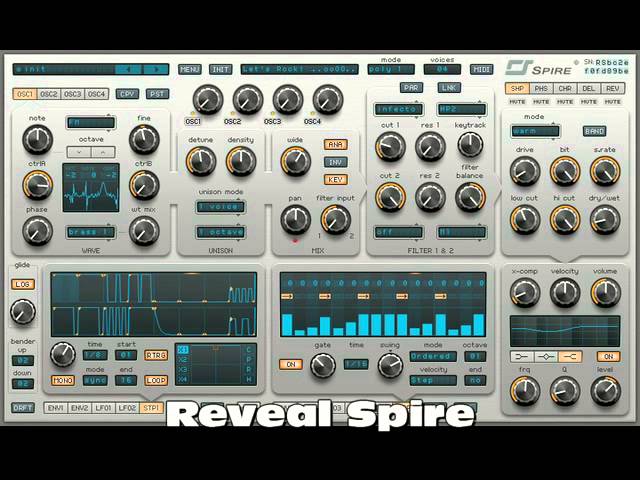Toggle the INV button in Mix
640x480 pixels.
coord(336,162)
